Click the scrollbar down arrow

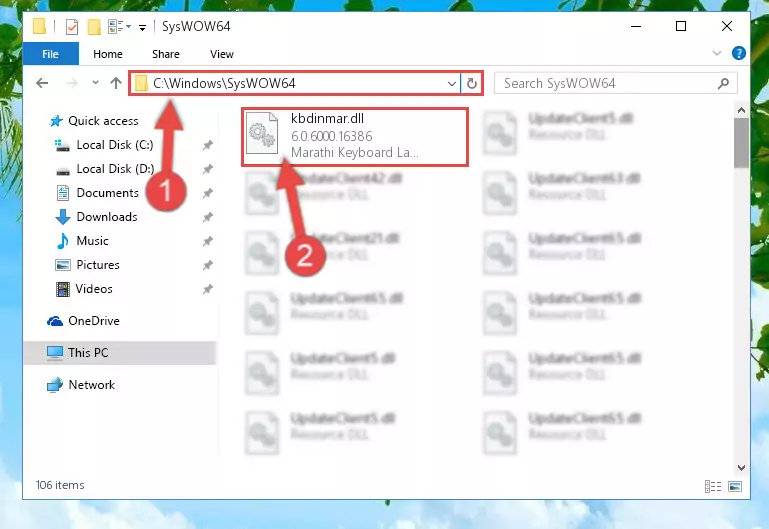click(741, 468)
